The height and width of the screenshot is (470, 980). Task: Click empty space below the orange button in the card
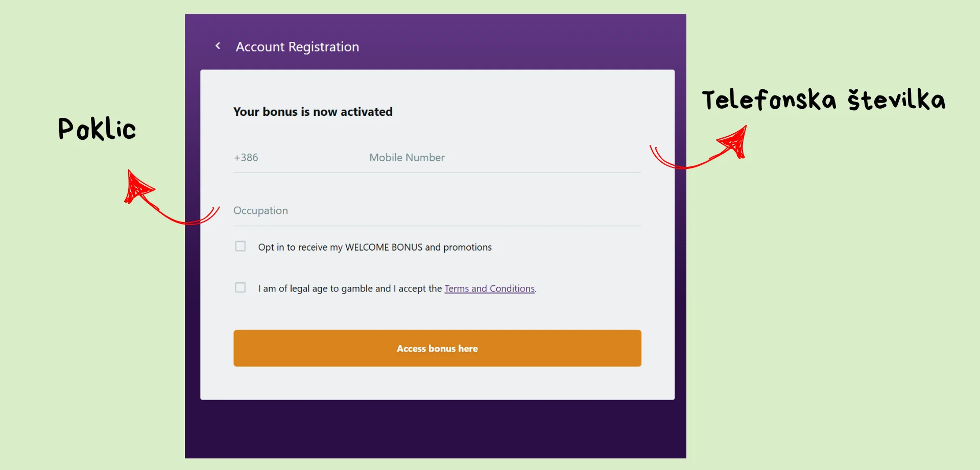pyautogui.click(x=437, y=383)
